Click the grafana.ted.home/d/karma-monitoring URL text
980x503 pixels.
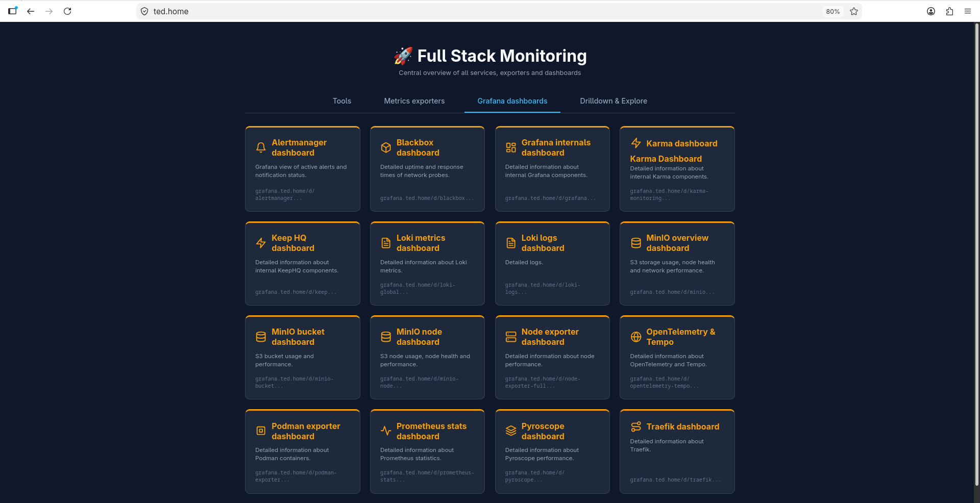click(669, 195)
